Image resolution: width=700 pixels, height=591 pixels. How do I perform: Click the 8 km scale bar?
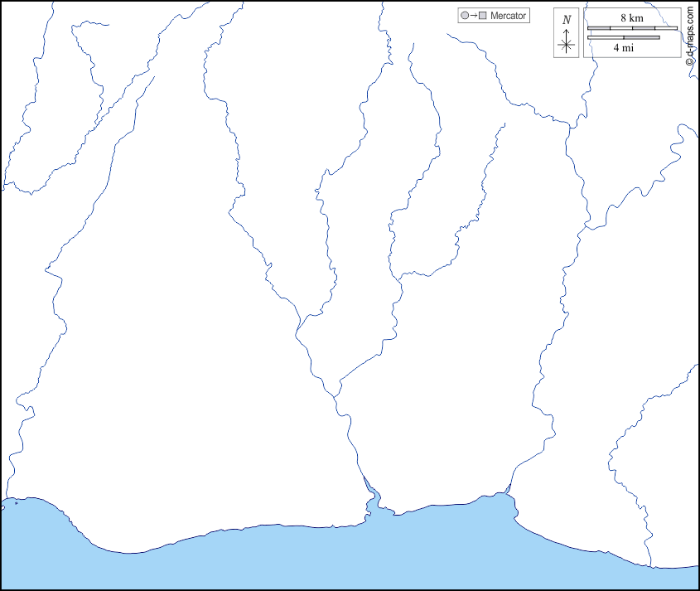coord(632,28)
